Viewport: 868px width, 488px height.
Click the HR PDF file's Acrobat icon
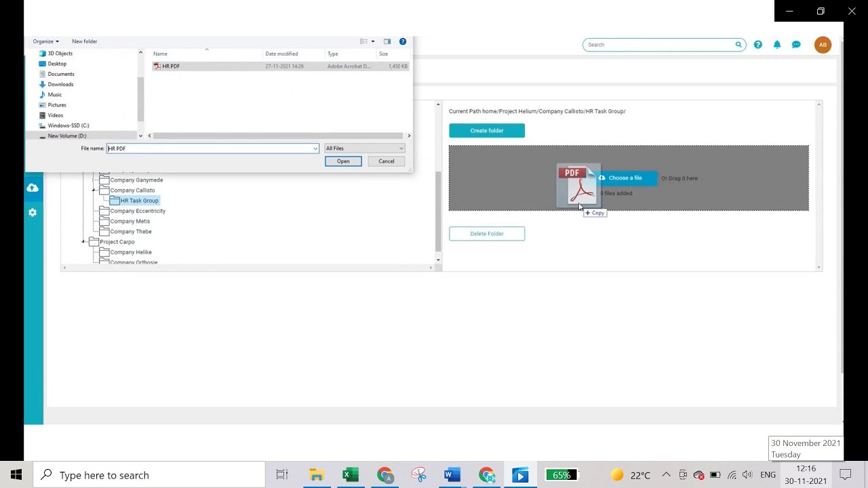[157, 66]
